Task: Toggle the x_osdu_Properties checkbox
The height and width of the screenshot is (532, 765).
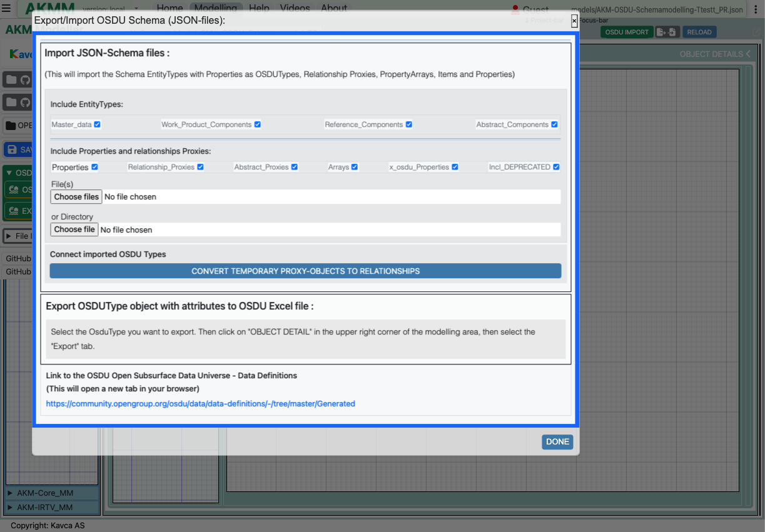Action: [455, 167]
